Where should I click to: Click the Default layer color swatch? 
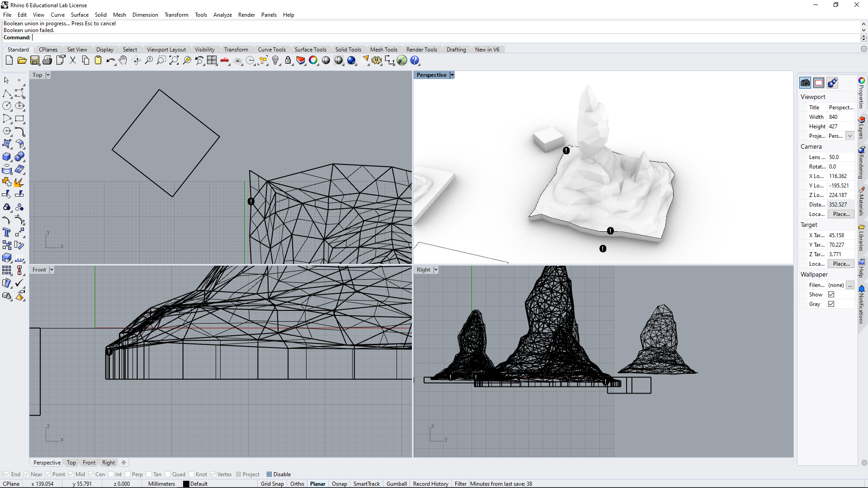pyautogui.click(x=186, y=483)
